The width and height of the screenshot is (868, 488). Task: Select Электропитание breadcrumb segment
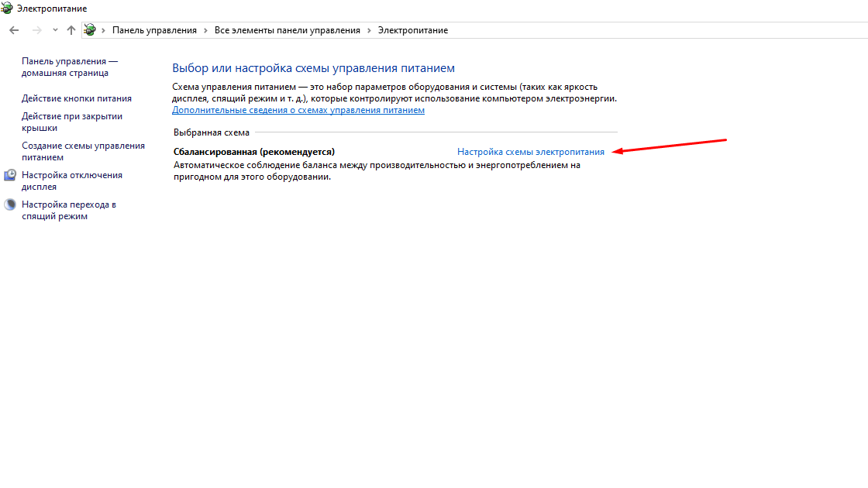[413, 30]
